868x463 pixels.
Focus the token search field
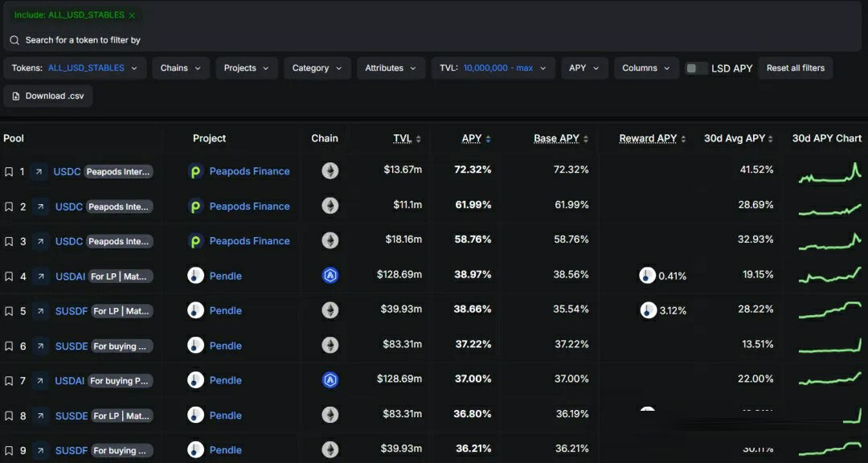pyautogui.click(x=432, y=40)
